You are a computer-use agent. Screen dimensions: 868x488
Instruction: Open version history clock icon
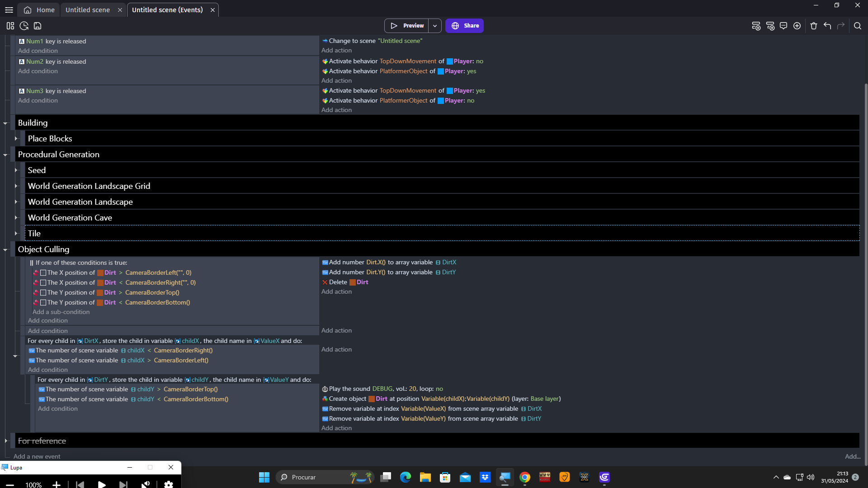tap(24, 26)
